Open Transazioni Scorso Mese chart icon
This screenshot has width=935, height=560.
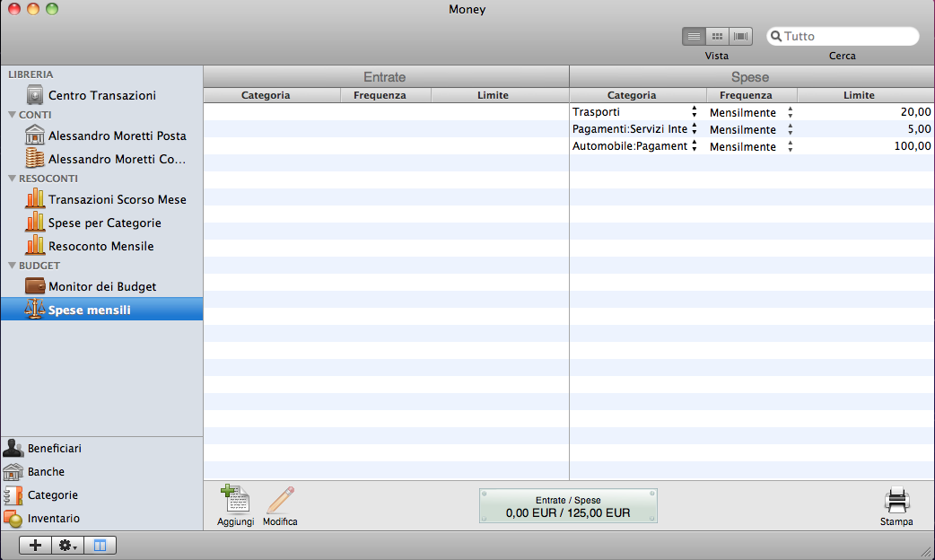point(35,198)
